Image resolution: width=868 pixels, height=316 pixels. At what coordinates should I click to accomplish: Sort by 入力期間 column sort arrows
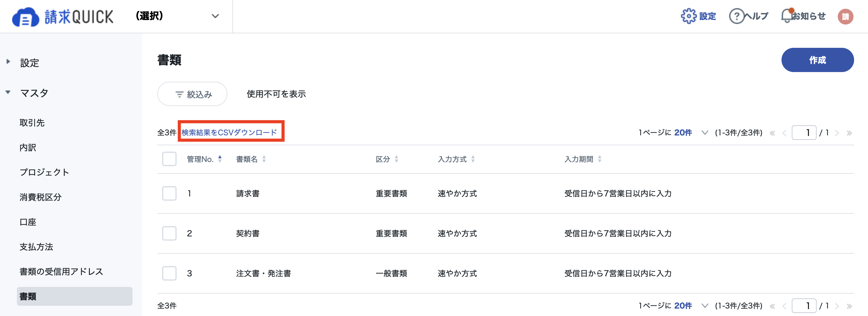tap(599, 159)
